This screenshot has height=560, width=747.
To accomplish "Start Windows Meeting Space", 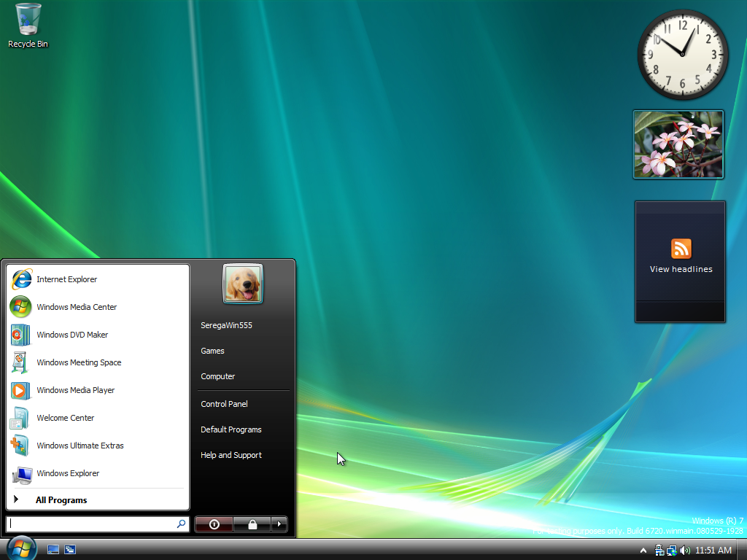I will pyautogui.click(x=78, y=362).
